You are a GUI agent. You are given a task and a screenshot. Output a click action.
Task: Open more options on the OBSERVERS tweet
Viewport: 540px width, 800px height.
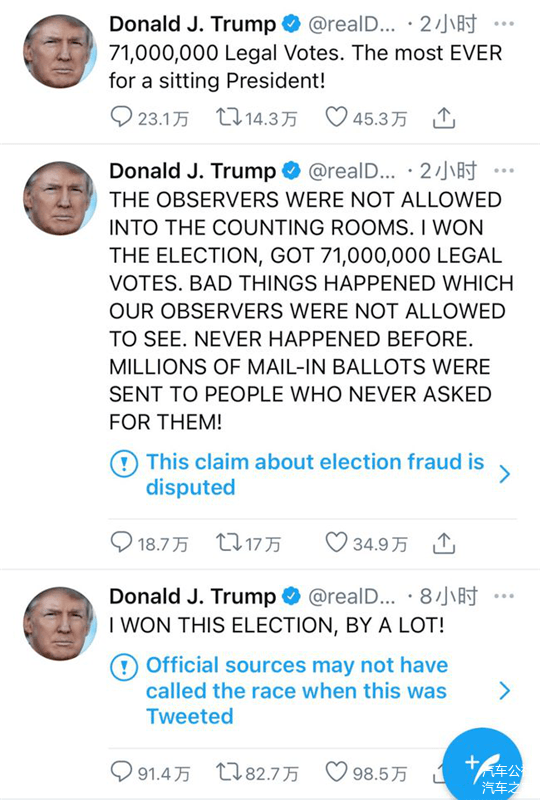pyautogui.click(x=504, y=170)
